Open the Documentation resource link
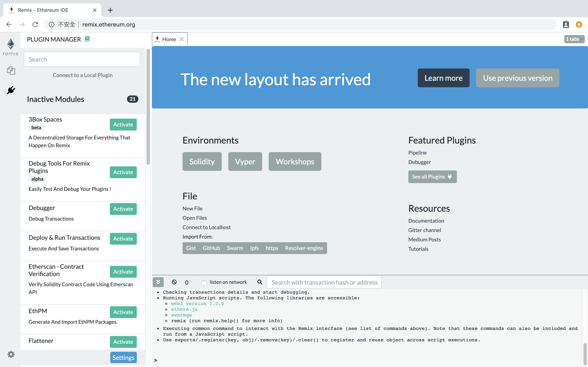Image resolution: width=588 pixels, height=367 pixels. (x=426, y=221)
